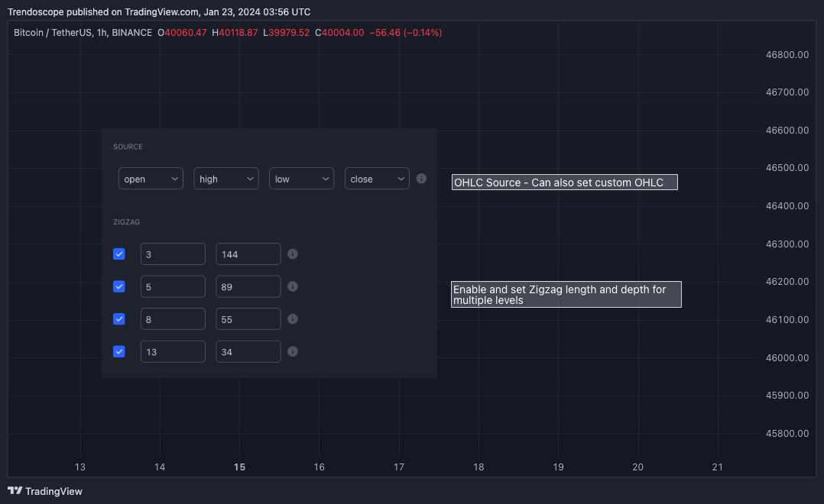Screen dimensions: 824x504
Task: Click the high price value H40118.87
Action: [x=235, y=33]
